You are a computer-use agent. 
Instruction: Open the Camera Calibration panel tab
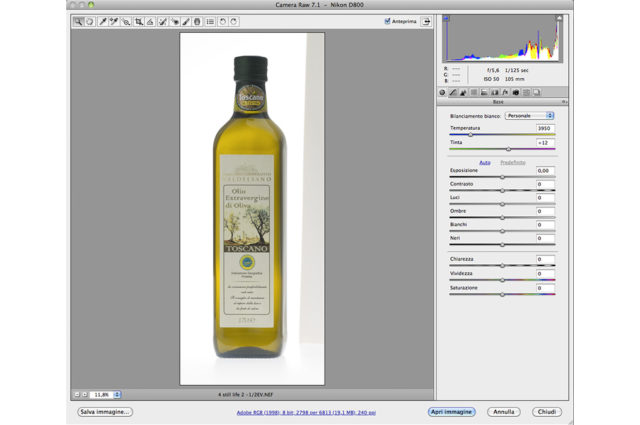[516, 93]
